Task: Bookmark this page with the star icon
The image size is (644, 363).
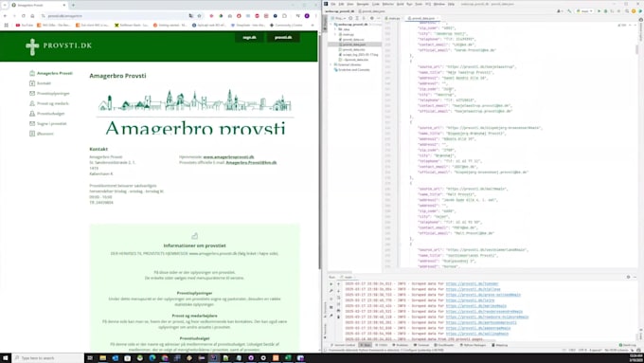Action: point(200,15)
